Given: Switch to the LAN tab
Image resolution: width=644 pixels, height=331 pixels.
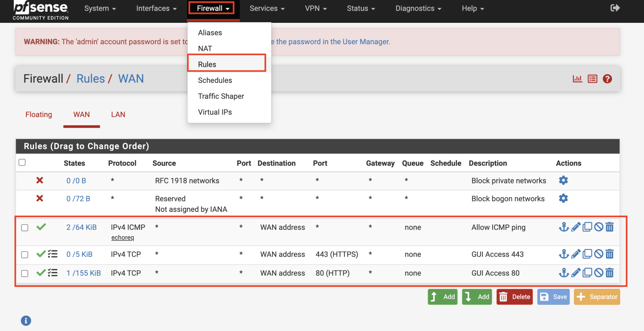Looking at the screenshot, I should pos(118,114).
